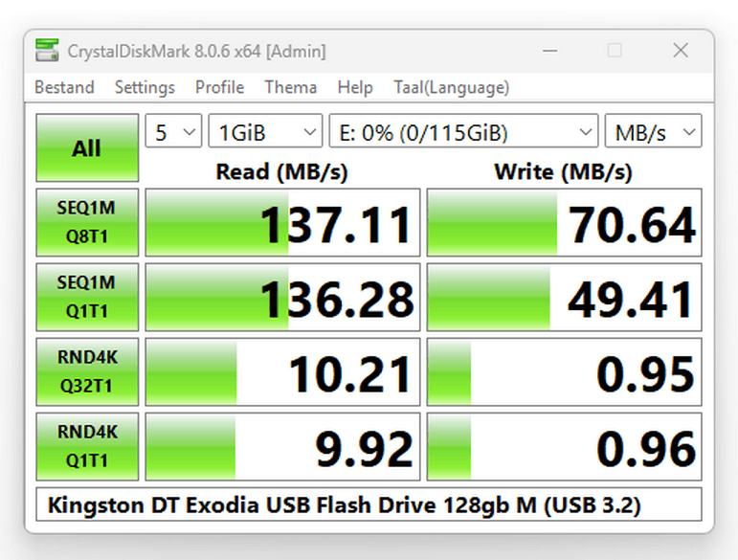Minimize the CrystalDiskMark window
This screenshot has width=738, height=560.
[549, 51]
